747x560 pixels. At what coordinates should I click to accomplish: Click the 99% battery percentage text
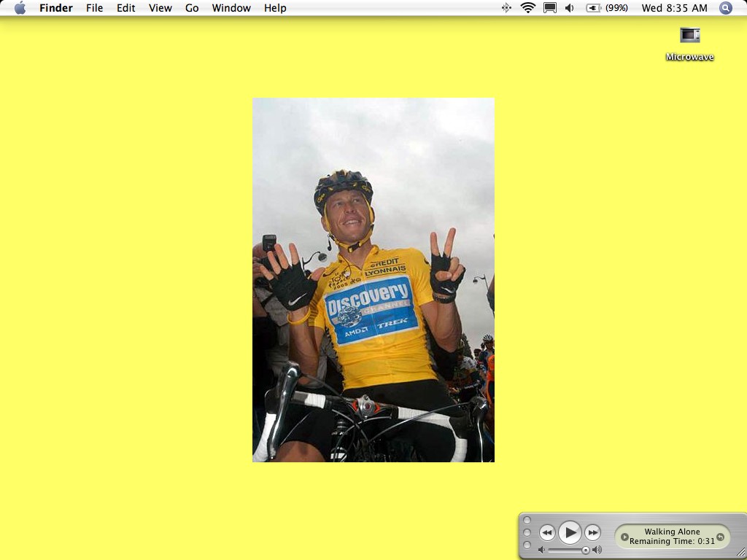tap(616, 7)
